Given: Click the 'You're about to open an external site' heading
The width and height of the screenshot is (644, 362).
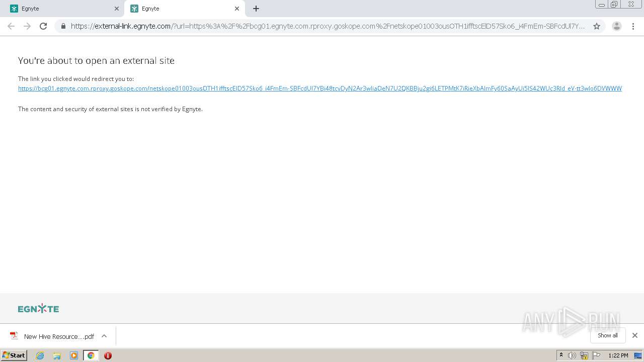Looking at the screenshot, I should point(96,61).
